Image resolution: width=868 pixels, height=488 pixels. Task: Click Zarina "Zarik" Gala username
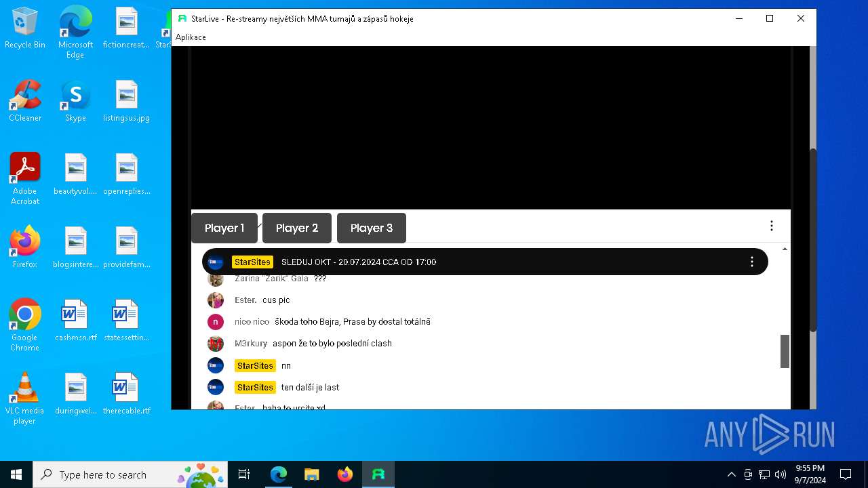click(x=271, y=279)
